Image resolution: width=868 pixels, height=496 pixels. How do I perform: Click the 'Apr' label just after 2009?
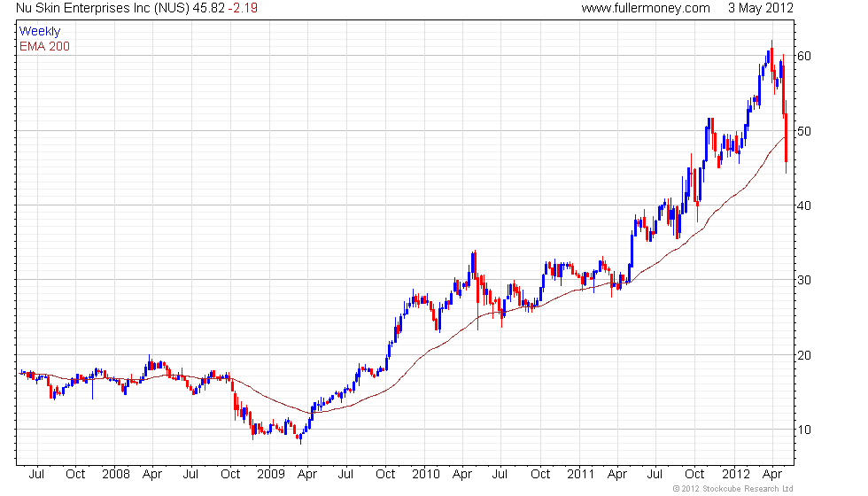point(307,475)
